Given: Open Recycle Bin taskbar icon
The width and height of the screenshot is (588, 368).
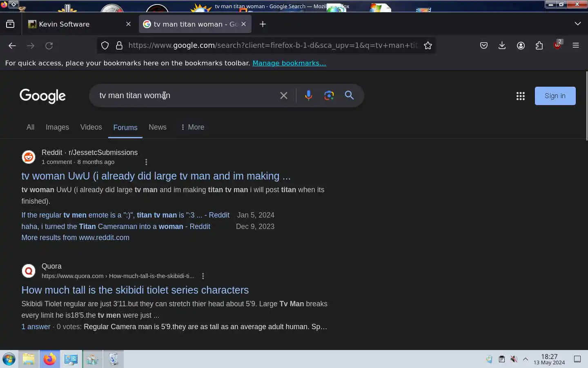Looking at the screenshot, I should [114, 359].
